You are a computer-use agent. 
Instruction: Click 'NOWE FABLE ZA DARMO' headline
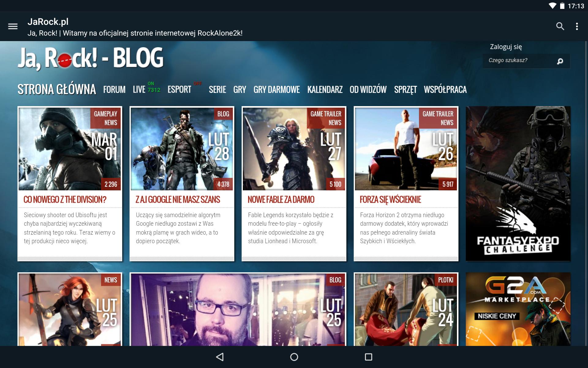[281, 200]
